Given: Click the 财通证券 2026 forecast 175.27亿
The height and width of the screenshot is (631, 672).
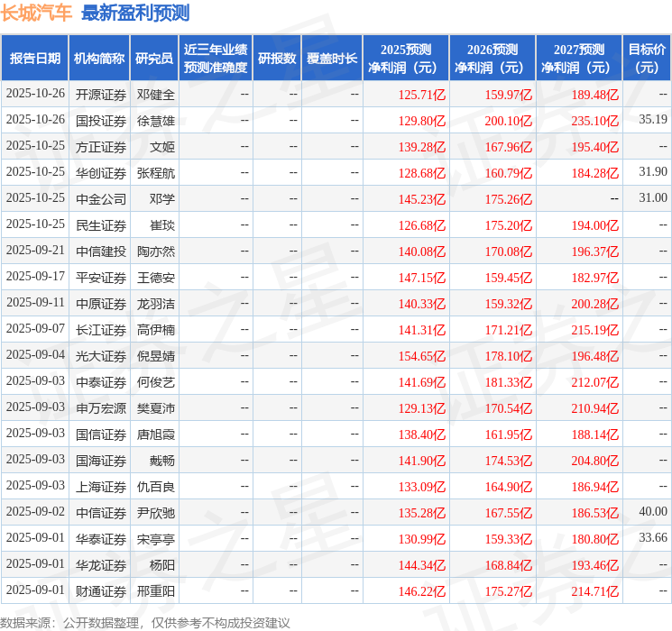Looking at the screenshot, I should [x=509, y=591].
